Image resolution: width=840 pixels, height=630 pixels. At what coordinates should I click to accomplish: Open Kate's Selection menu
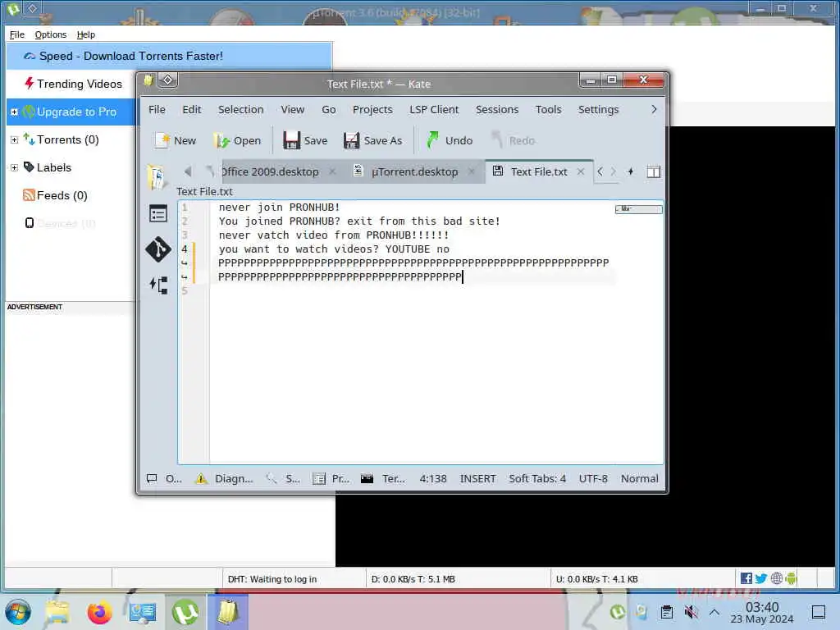tap(240, 109)
